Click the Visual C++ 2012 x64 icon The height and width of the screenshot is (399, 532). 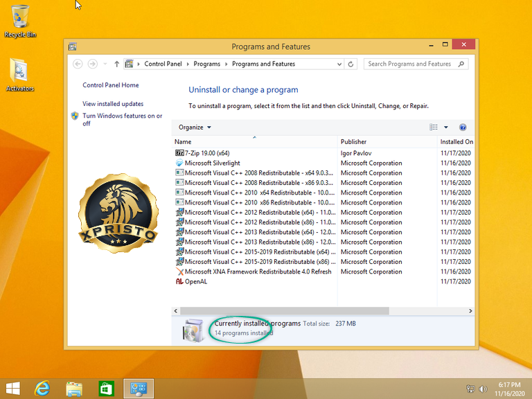179,213
